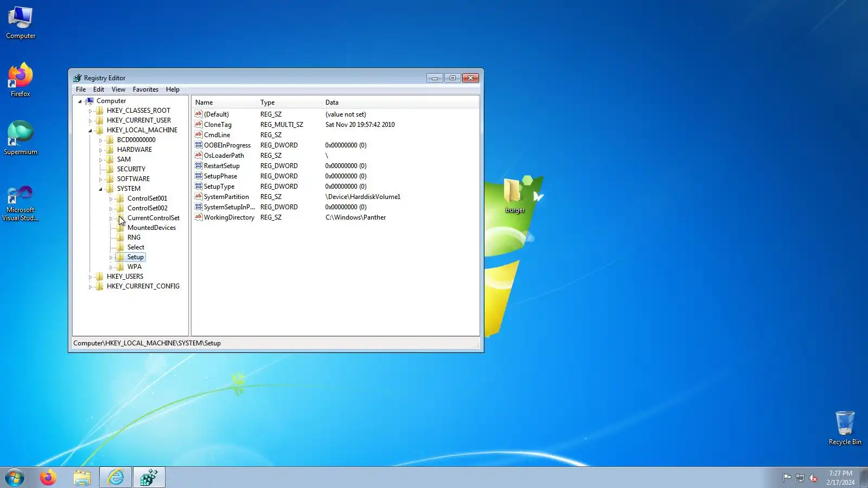Screen dimensions: 868x488
Task: Open Internet Explorer from the taskbar
Action: [116, 478]
